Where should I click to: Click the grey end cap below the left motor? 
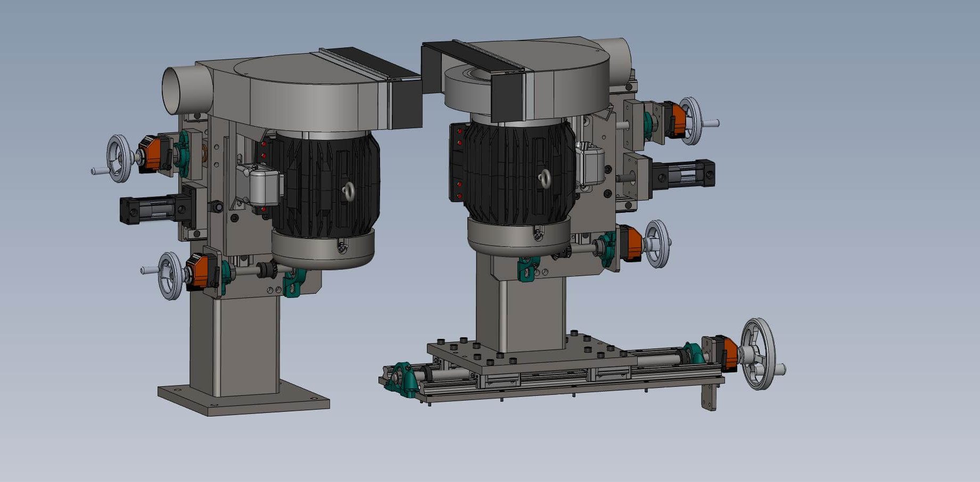323,249
